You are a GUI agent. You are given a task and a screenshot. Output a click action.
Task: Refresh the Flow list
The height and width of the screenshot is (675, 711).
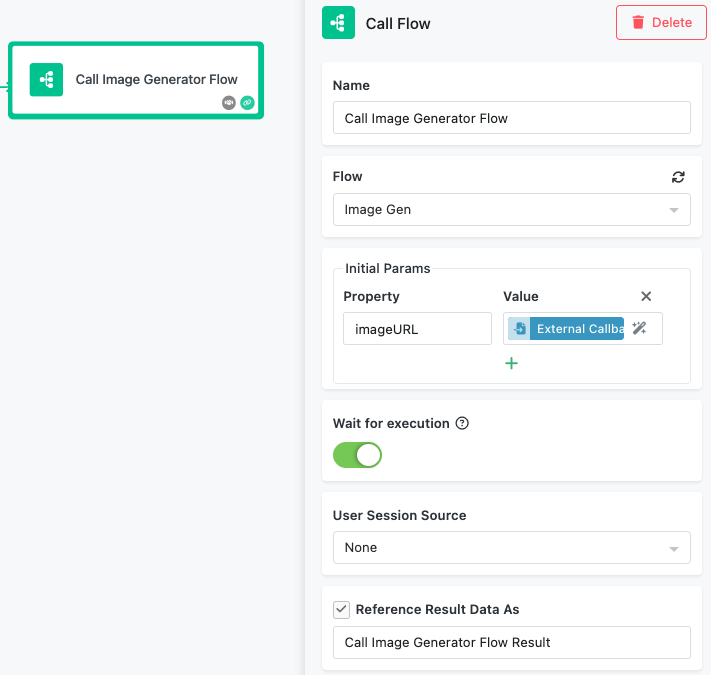click(x=678, y=177)
